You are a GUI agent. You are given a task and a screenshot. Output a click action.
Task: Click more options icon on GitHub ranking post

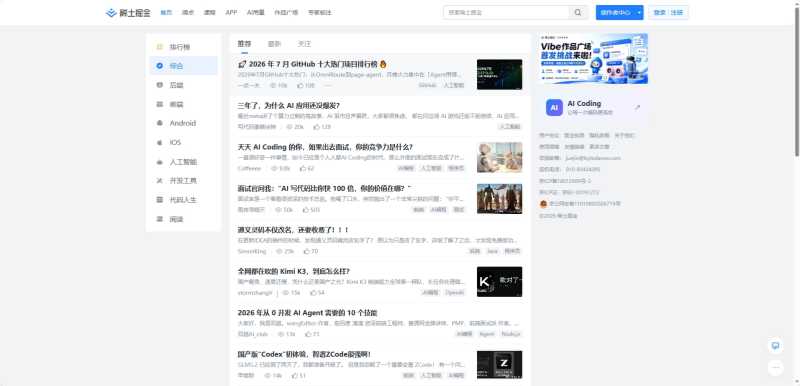[328, 85]
